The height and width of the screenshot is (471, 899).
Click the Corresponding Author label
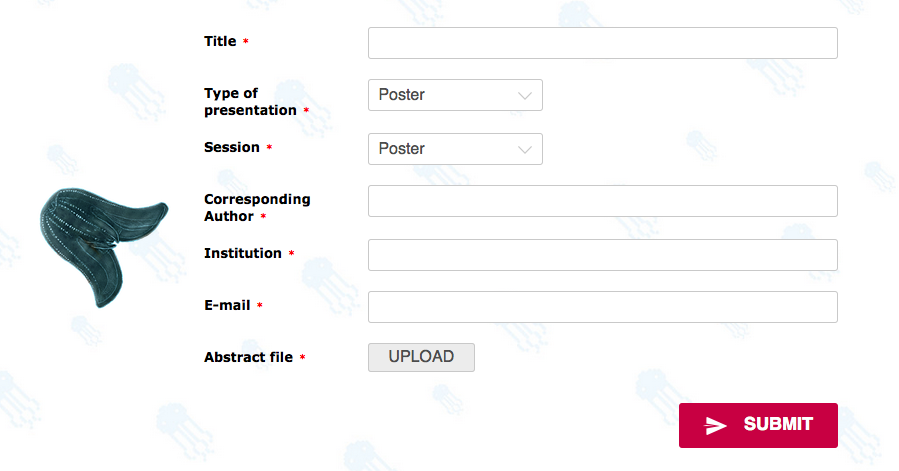tap(257, 208)
